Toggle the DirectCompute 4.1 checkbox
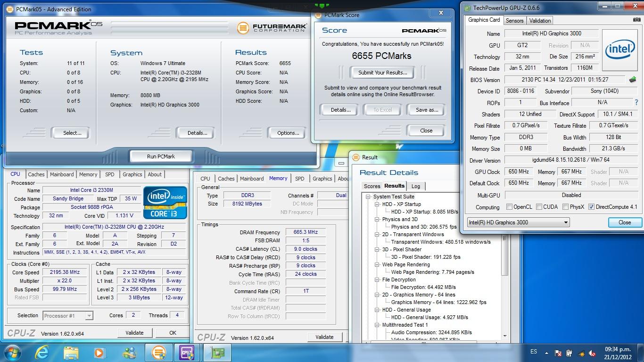Image resolution: width=644 pixels, height=362 pixels. point(591,207)
